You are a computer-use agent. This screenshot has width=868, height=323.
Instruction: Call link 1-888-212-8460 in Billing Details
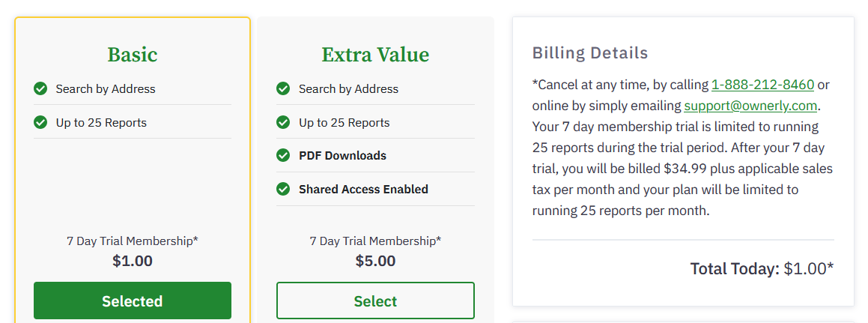click(x=762, y=85)
